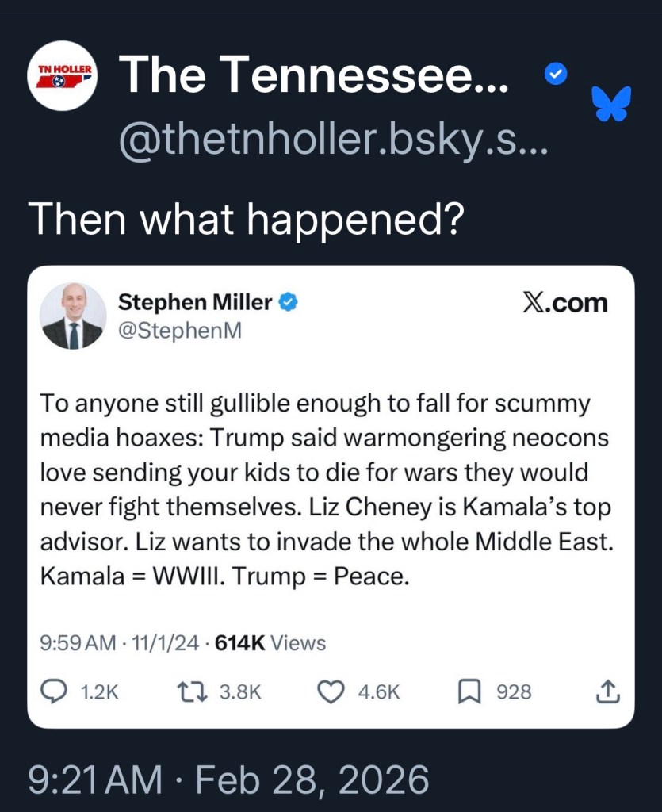Image resolution: width=662 pixels, height=812 pixels.
Task: Click the "Then what happened?" post text
Action: tap(246, 217)
